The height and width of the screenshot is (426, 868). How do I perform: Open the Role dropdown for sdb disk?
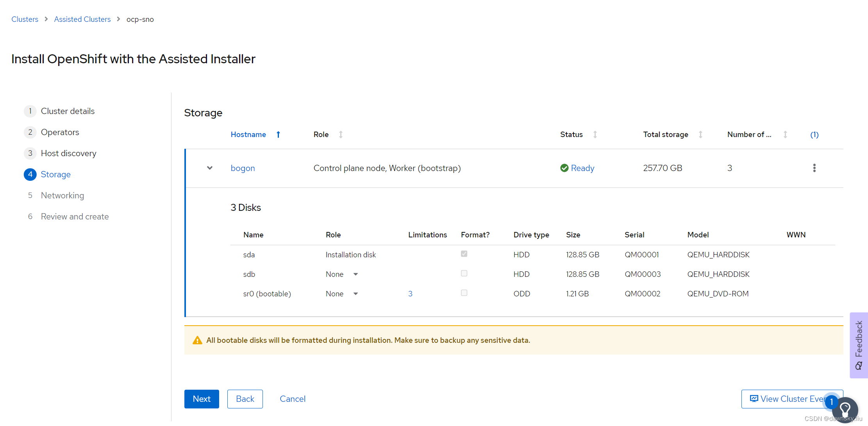(342, 274)
